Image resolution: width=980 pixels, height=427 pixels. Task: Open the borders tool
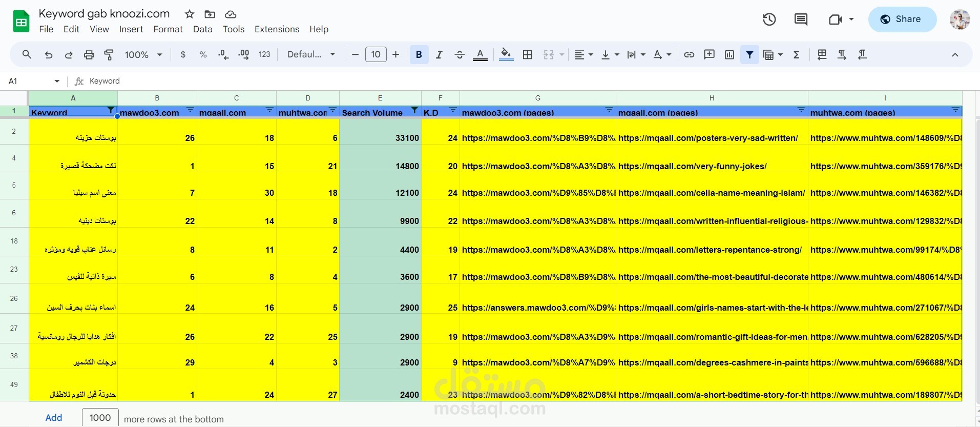coord(528,55)
